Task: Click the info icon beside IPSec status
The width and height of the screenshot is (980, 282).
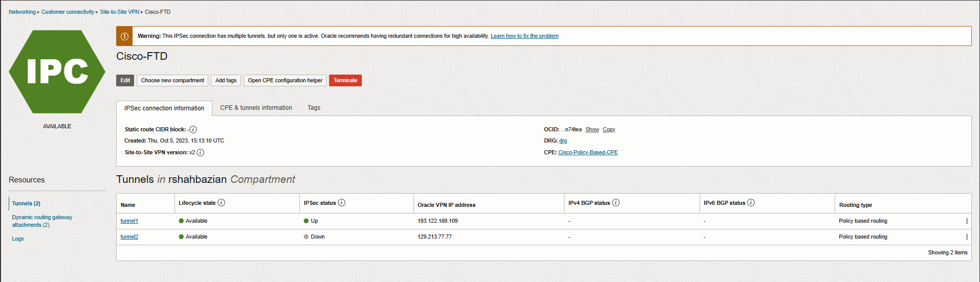Action: 341,203
